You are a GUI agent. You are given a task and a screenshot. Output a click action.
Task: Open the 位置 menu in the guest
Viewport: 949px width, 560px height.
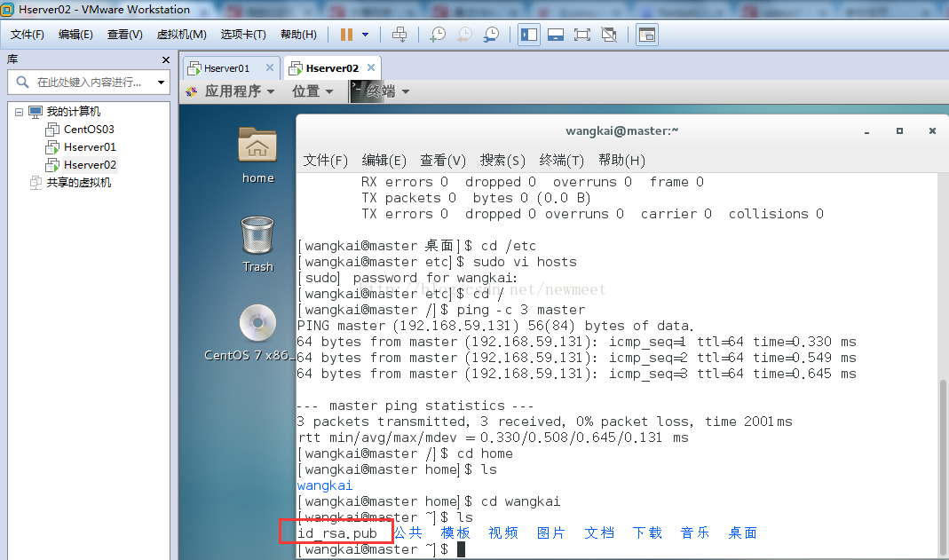pyautogui.click(x=312, y=91)
